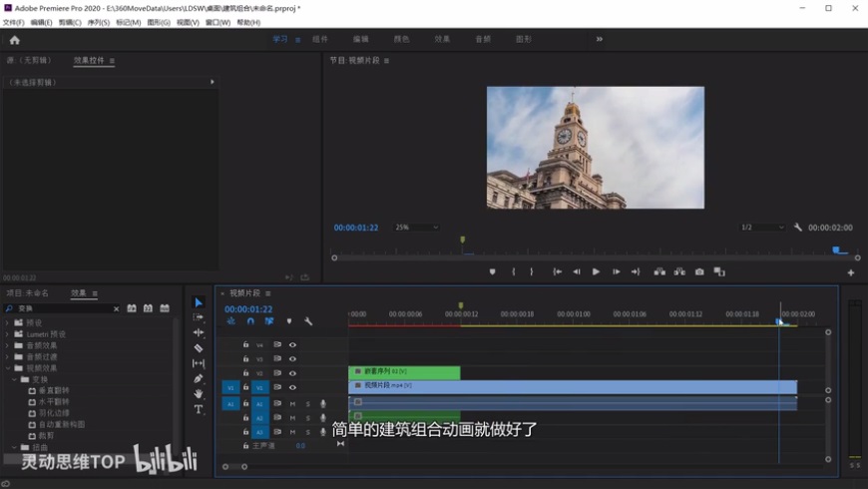
Task: Select the 裁剪 effect
Action: point(46,436)
